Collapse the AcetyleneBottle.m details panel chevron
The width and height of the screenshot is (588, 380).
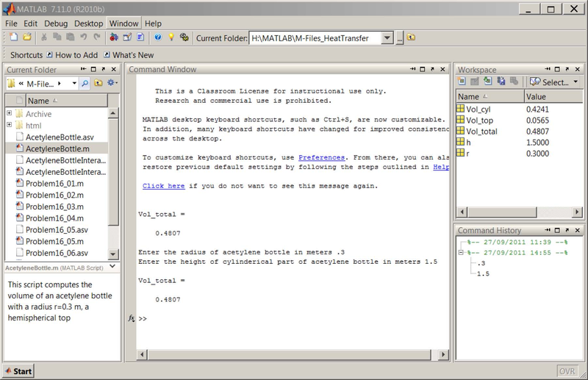pos(112,266)
